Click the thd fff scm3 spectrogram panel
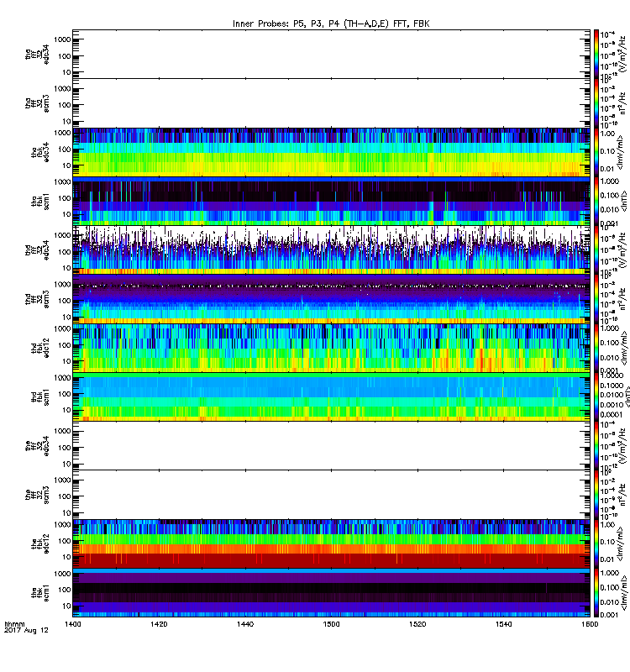 point(331,299)
